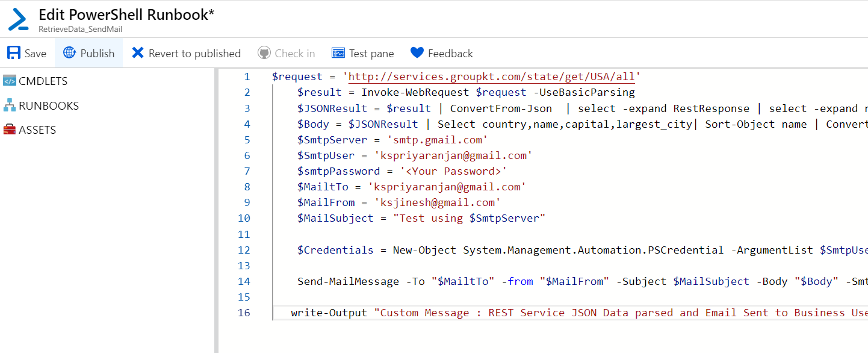Click the Edit PowerShell Runbook title
Screen dimensions: 868x353
pos(126,14)
